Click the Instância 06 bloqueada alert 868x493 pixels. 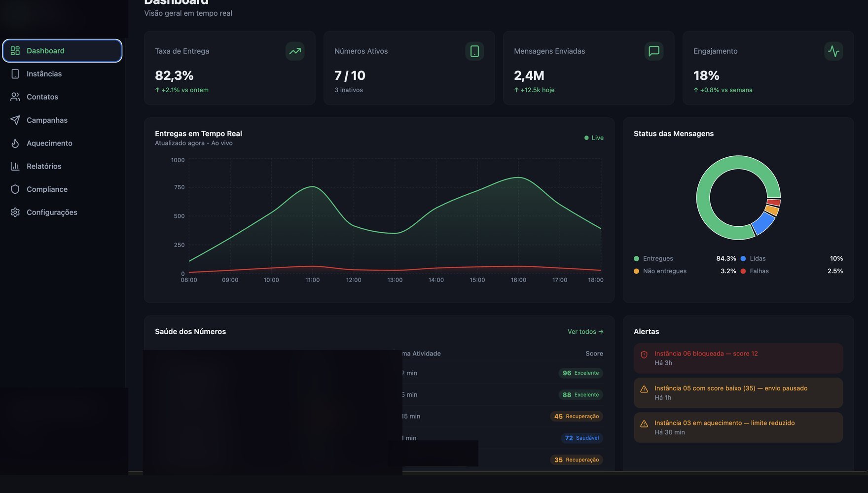738,358
